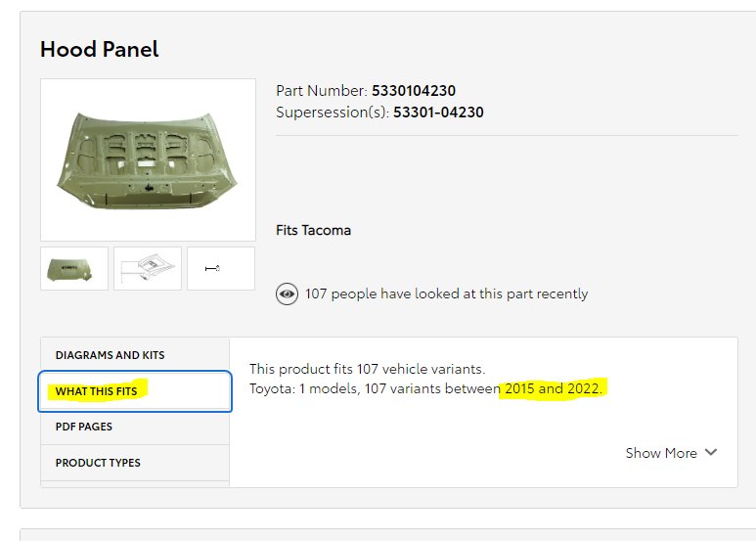Click the highlighted 2015 and 2022 text
The height and width of the screenshot is (541, 756).
tap(554, 388)
